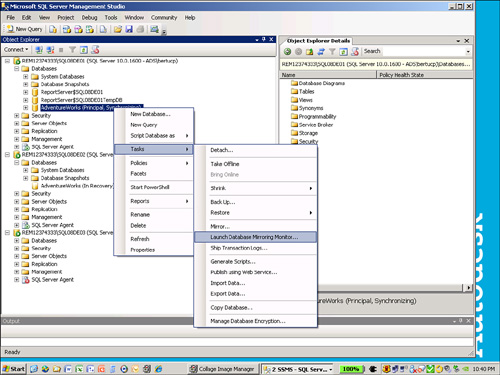This screenshot has height=375, width=500.
Task: Click the Synchronize icon in Object Explorer Details
Action: 321,51
